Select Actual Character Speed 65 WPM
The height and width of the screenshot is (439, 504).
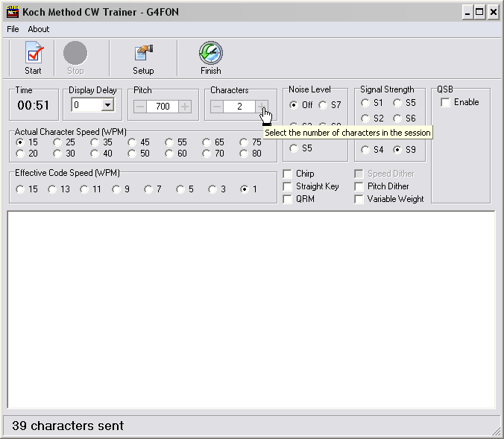207,142
